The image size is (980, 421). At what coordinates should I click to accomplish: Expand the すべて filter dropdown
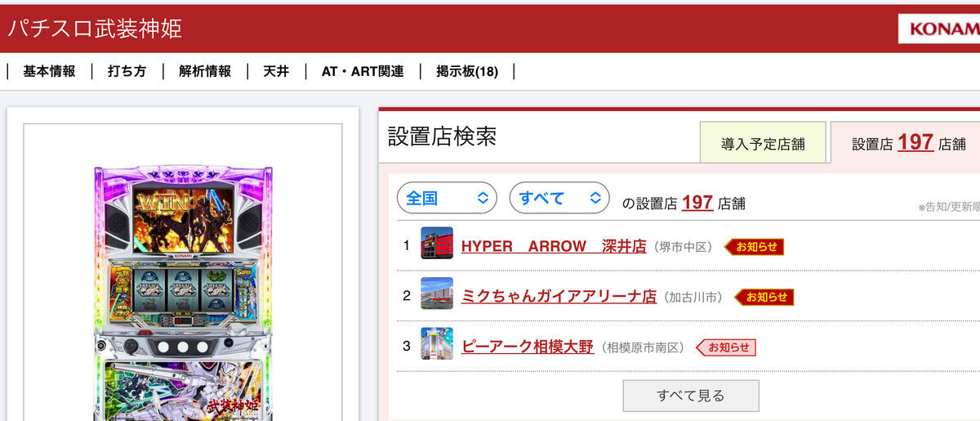pyautogui.click(x=559, y=198)
